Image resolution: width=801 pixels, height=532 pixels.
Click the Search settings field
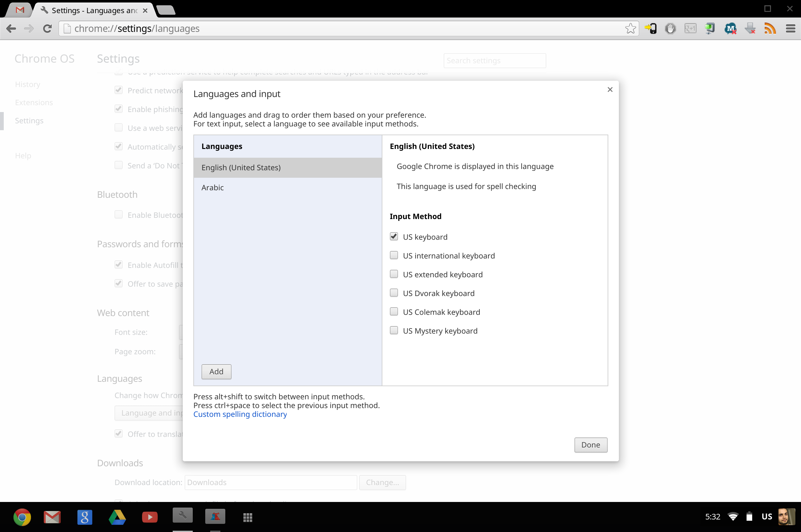click(495, 61)
